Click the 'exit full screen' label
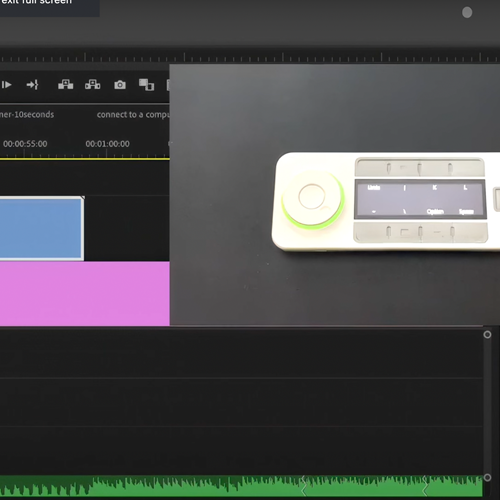Viewport: 500px width, 500px height. click(x=36, y=2)
